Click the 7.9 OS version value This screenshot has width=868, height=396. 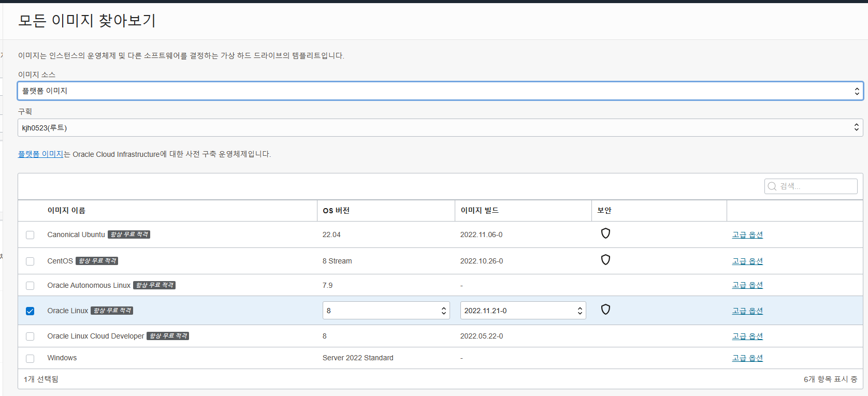(x=327, y=285)
